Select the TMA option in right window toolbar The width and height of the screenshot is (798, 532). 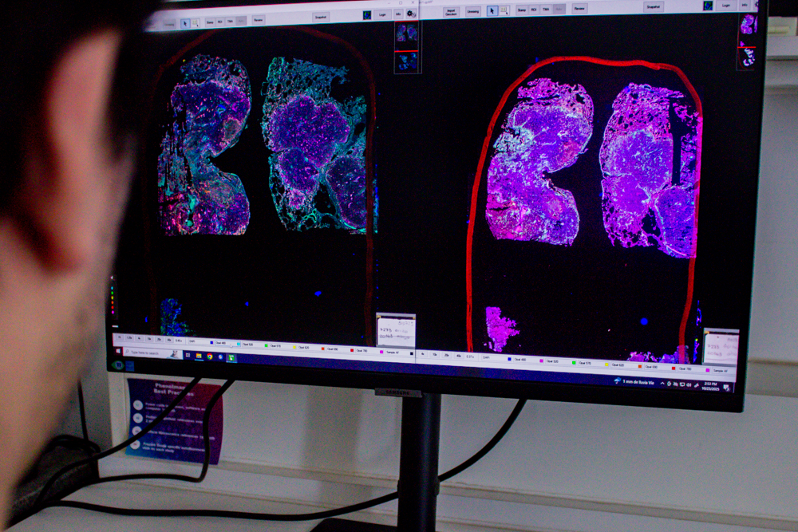546,9
